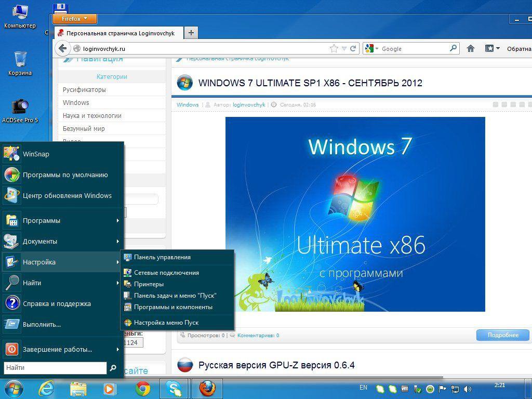This screenshot has width=532, height=399.
Task: Launch Internet Explorer from the taskbar
Action: [46, 388]
